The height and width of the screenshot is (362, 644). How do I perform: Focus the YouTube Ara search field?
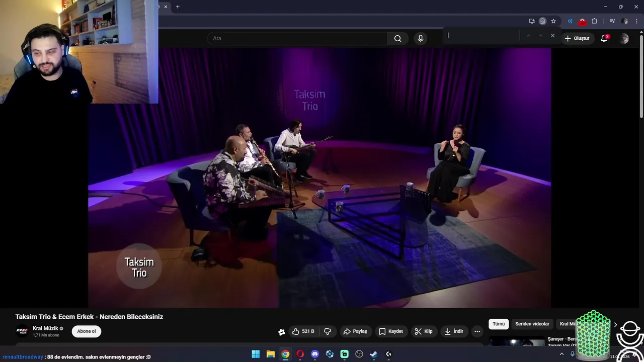coord(297,39)
